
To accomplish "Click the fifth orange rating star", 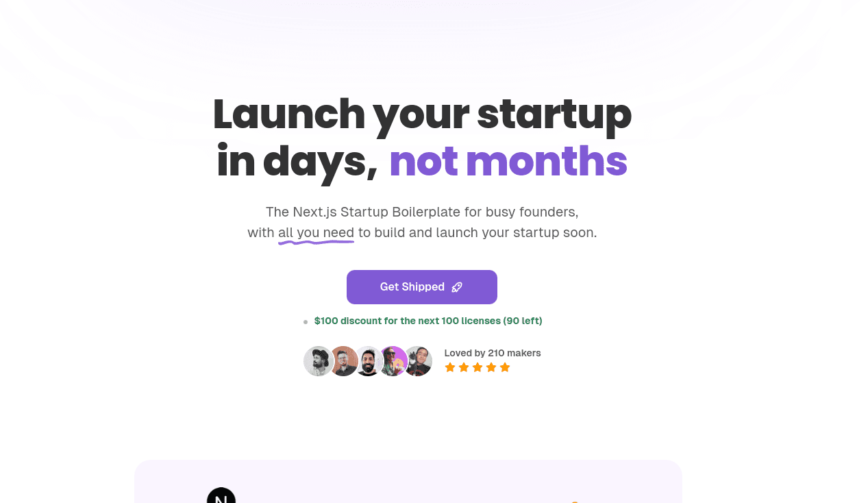I will [505, 367].
